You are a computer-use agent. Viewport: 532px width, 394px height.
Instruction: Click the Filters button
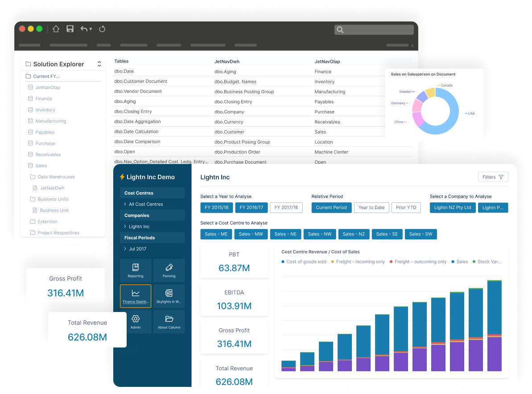(x=493, y=177)
